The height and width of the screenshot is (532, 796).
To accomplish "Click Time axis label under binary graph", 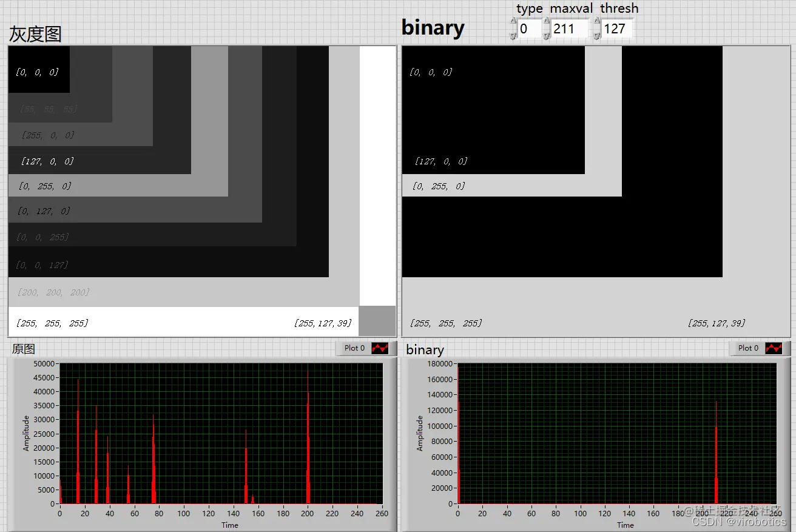I will (x=626, y=525).
